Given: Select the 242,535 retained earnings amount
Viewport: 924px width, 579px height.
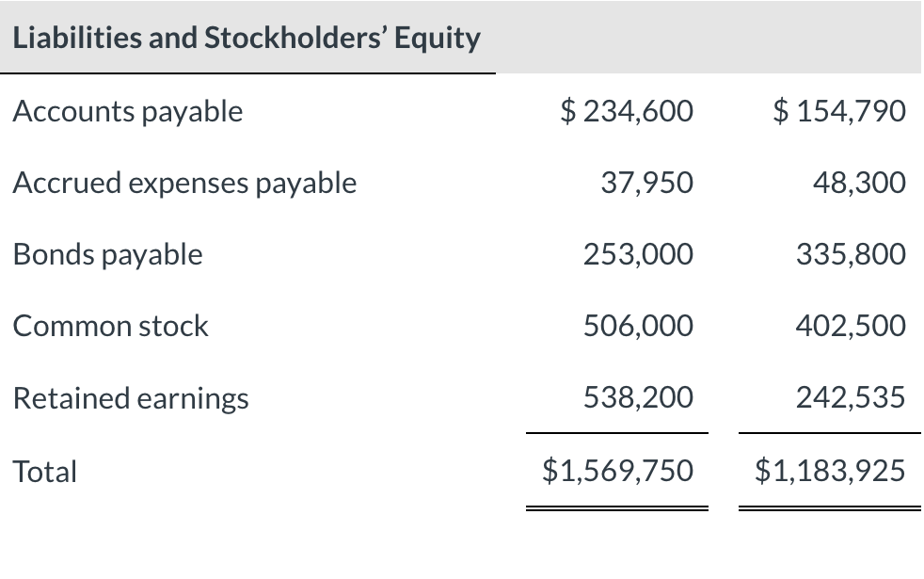Looking at the screenshot, I should [851, 398].
